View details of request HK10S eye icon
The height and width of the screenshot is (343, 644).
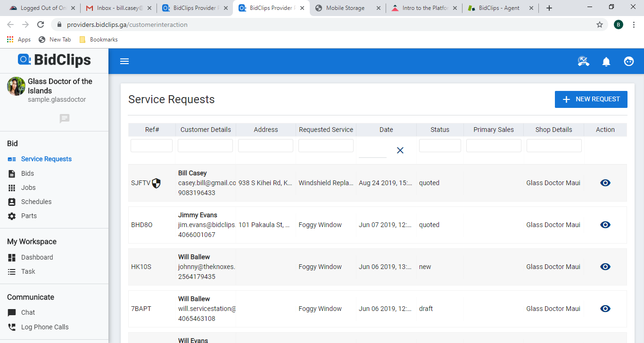point(605,267)
